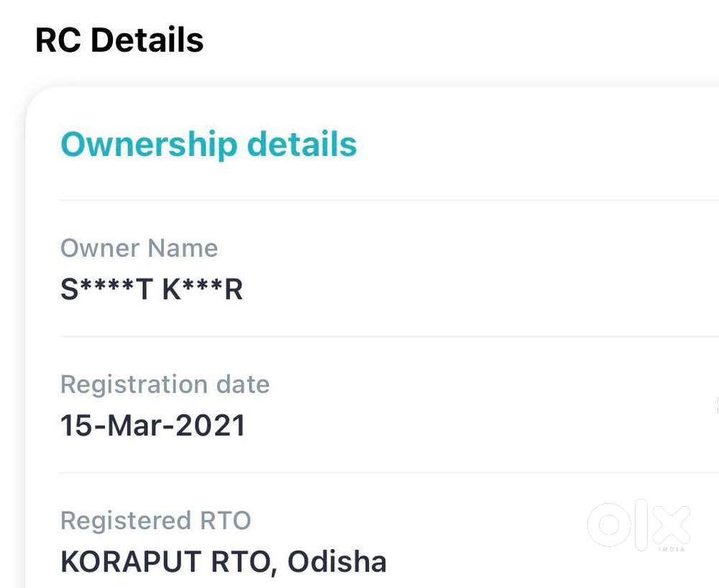The width and height of the screenshot is (719, 588).
Task: Select the RC Details page heading
Action: tap(119, 40)
